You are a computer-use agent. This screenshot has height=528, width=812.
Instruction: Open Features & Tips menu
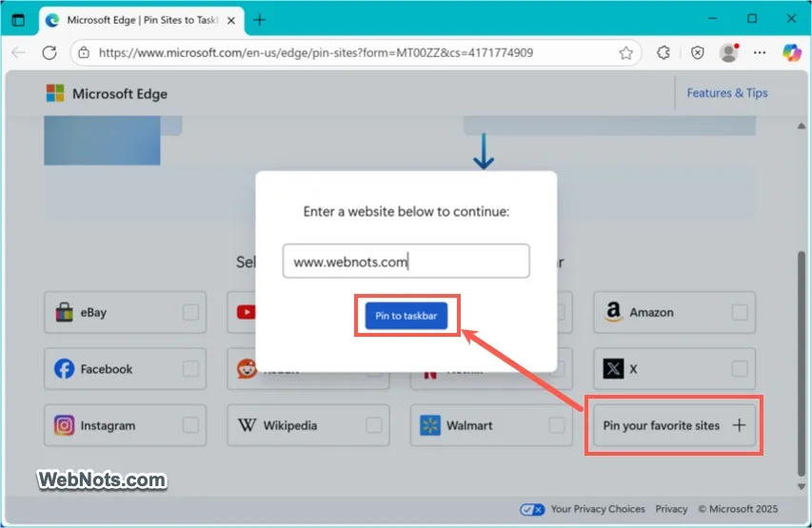click(x=726, y=93)
